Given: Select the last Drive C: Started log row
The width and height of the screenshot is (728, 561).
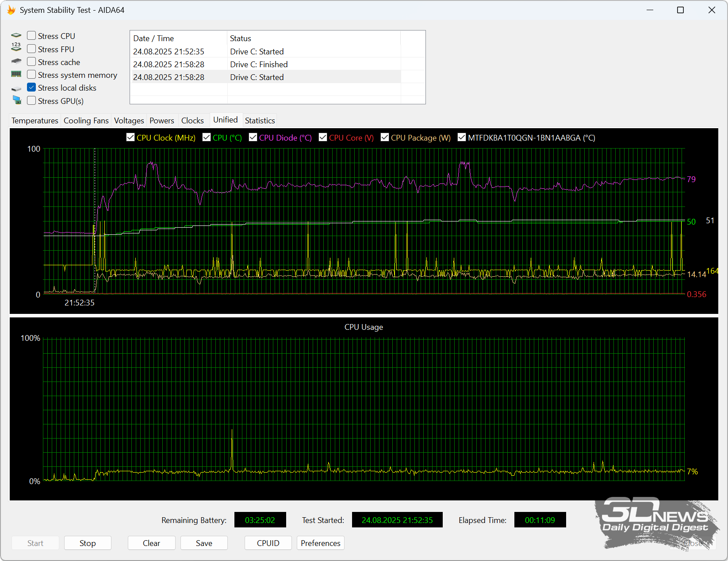Looking at the screenshot, I should coord(266,77).
